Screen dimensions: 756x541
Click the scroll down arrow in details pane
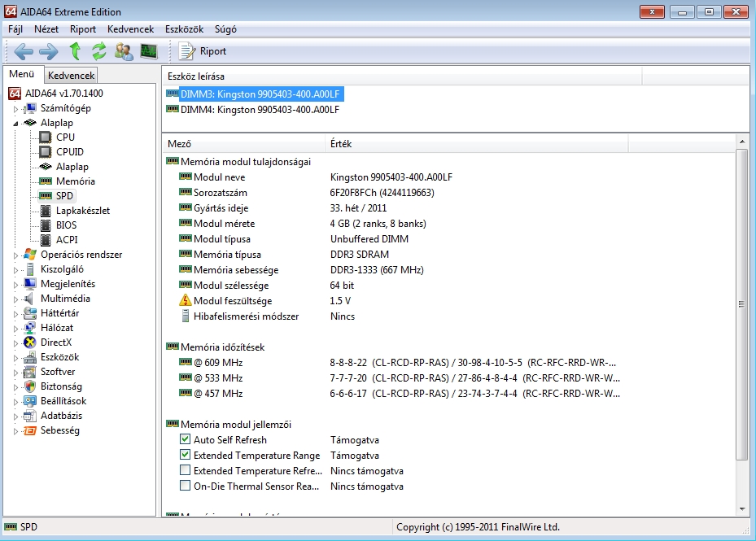[741, 508]
